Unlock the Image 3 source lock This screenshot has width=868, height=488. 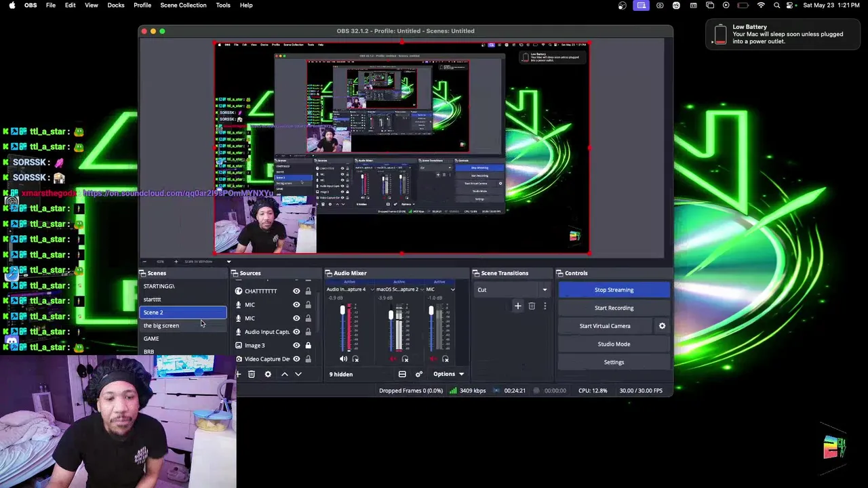[x=308, y=345]
